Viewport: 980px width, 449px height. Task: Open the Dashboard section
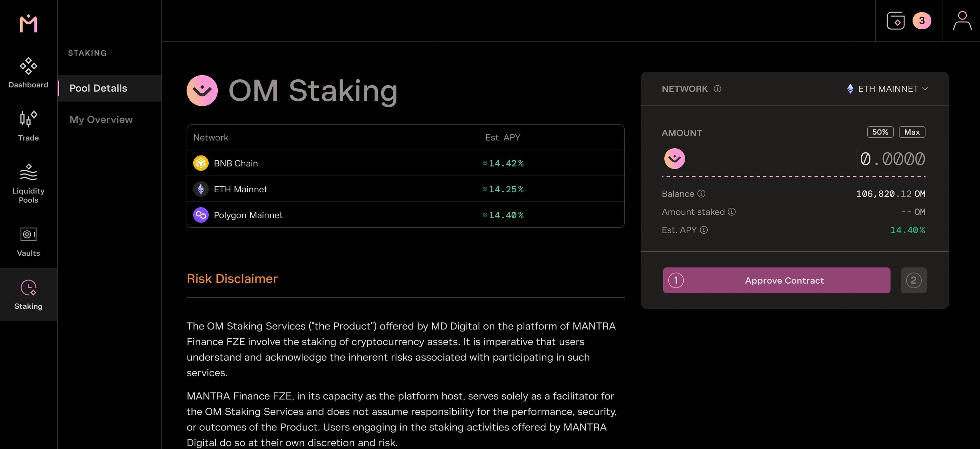coord(28,72)
